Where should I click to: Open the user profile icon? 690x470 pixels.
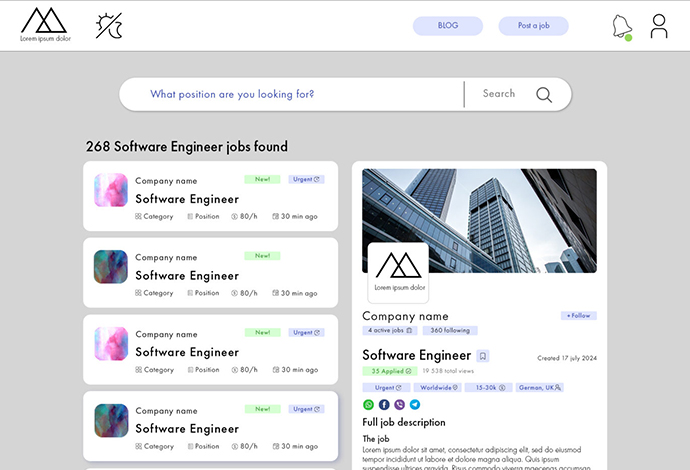click(x=659, y=26)
